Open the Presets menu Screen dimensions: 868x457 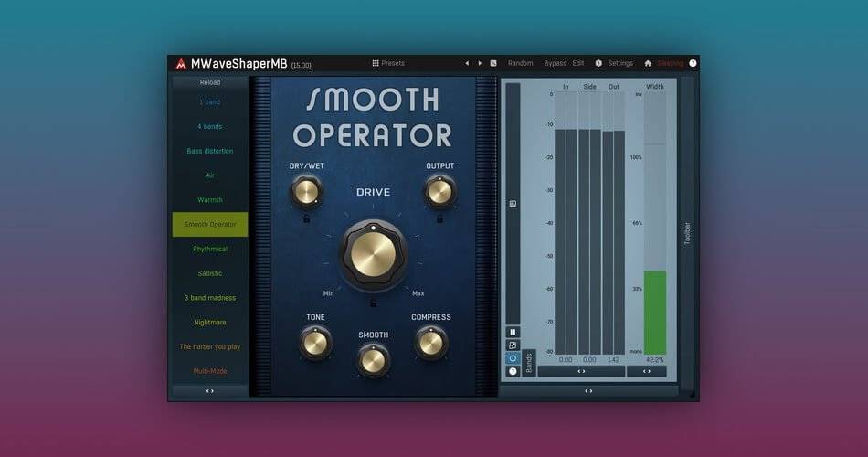click(393, 63)
